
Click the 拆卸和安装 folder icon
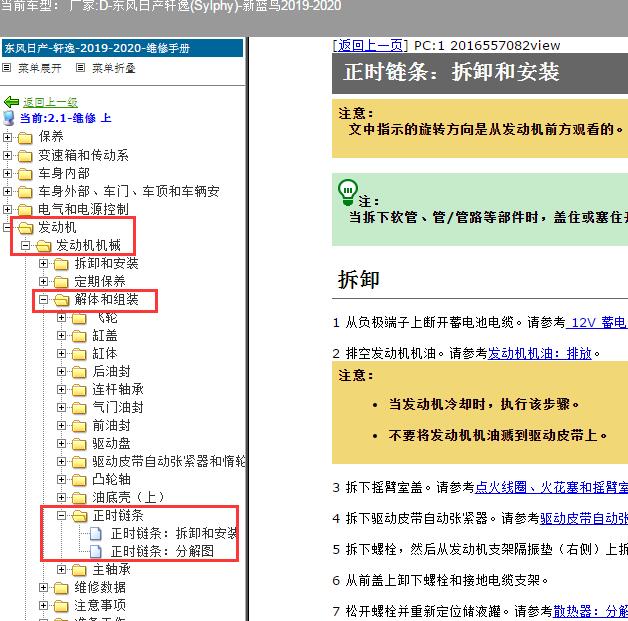pyautogui.click(x=61, y=264)
